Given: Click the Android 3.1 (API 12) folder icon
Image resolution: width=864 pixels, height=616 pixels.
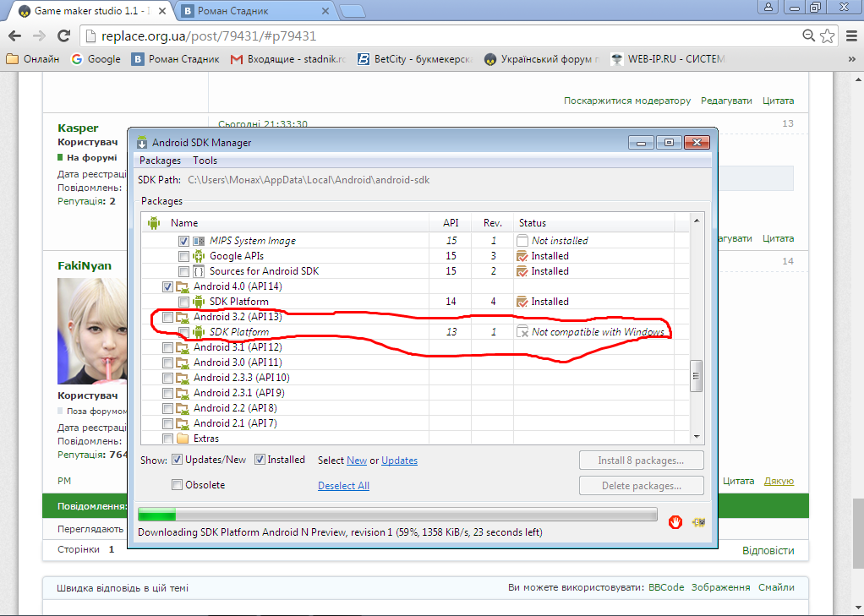Looking at the screenshot, I should click(183, 347).
